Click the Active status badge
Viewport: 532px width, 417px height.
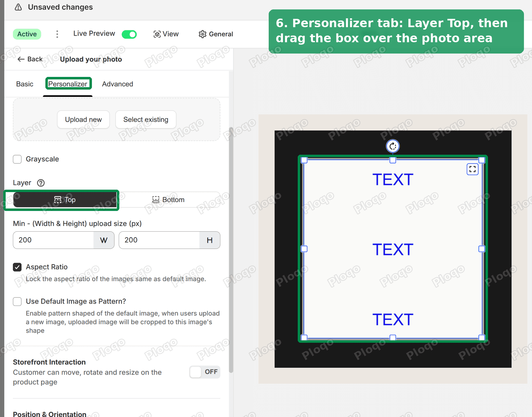point(27,34)
